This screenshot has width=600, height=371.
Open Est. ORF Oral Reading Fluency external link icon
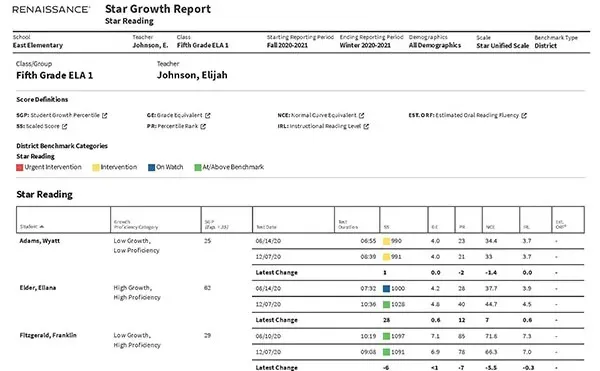[524, 116]
